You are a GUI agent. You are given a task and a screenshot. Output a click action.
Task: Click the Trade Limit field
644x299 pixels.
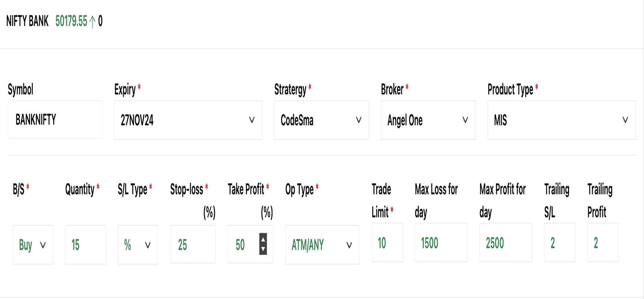tap(387, 243)
